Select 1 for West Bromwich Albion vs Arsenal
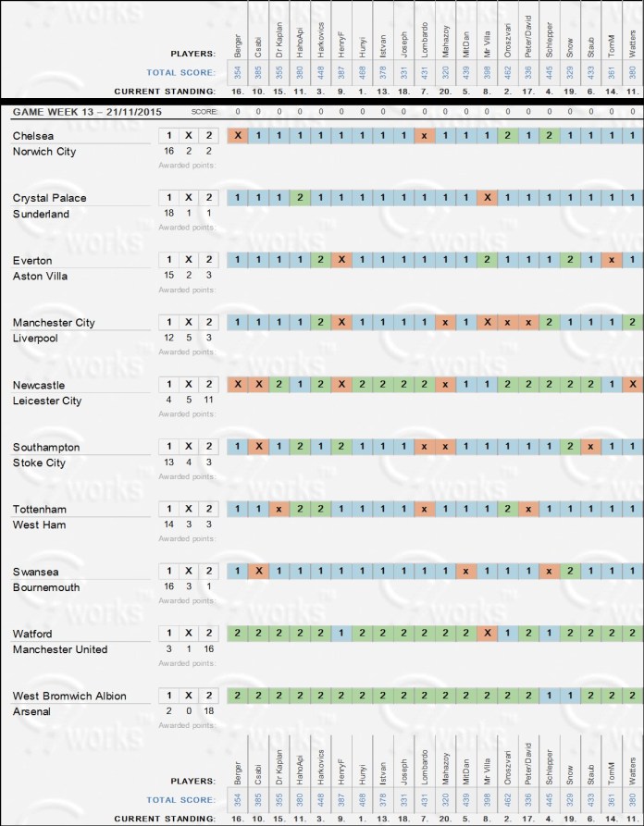Screen dimensions: 644x826 point(168,696)
